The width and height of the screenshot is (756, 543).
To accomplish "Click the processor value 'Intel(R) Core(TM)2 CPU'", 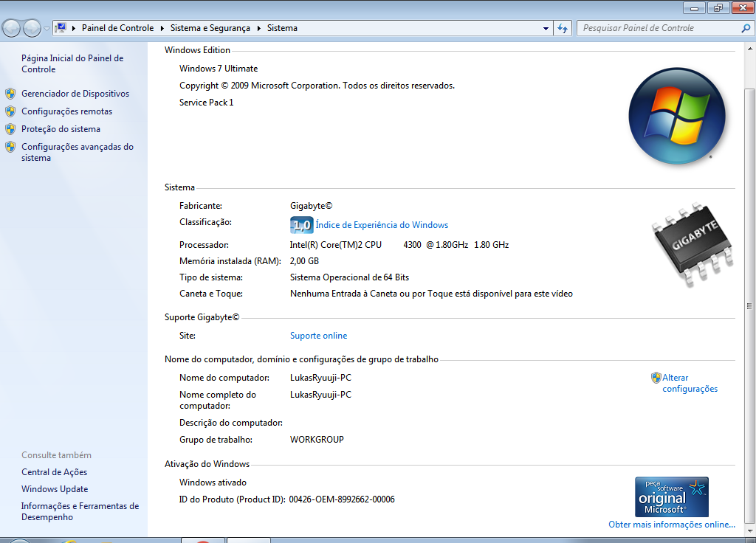I will pos(336,245).
